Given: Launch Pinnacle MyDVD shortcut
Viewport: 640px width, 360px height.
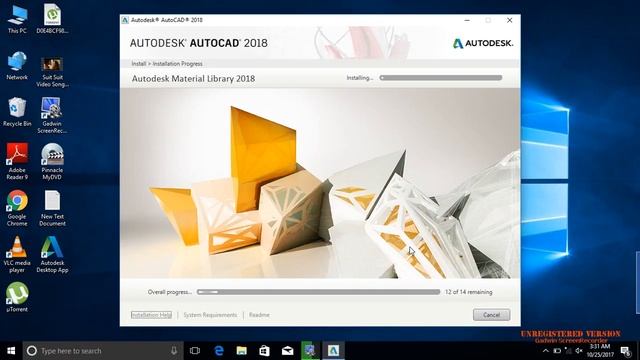Looking at the screenshot, I should point(52,162).
